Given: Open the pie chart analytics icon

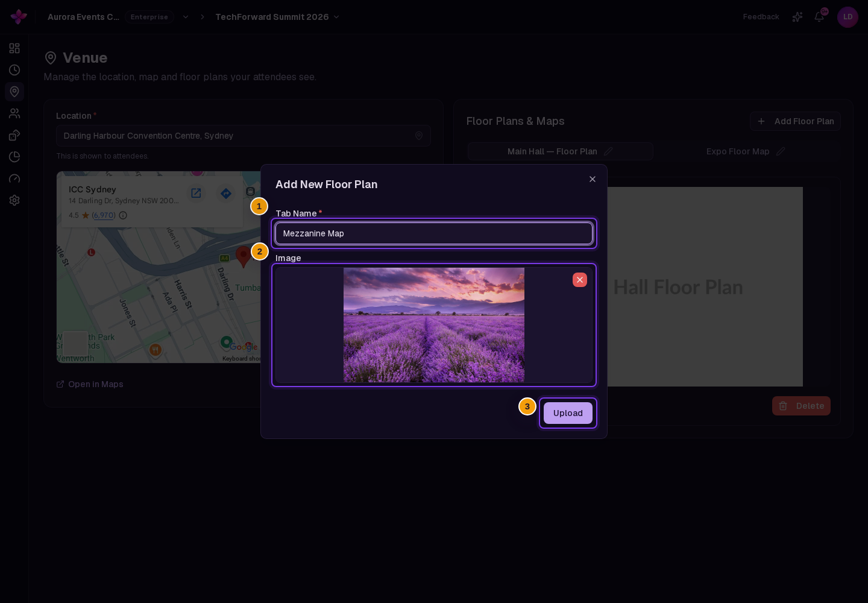Looking at the screenshot, I should click(14, 157).
